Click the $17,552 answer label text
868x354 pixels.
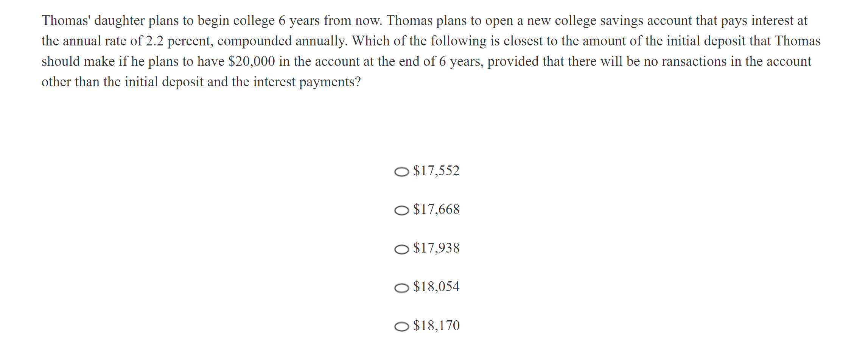[436, 171]
